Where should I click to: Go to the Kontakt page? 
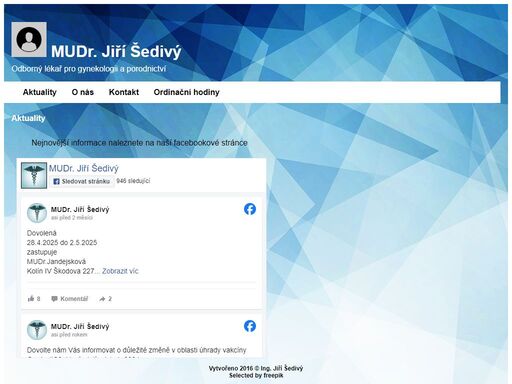point(124,92)
